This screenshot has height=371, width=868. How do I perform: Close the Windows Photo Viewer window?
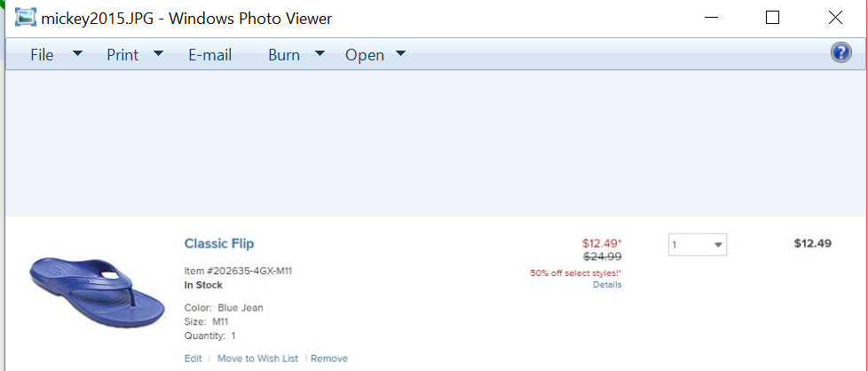click(x=835, y=17)
